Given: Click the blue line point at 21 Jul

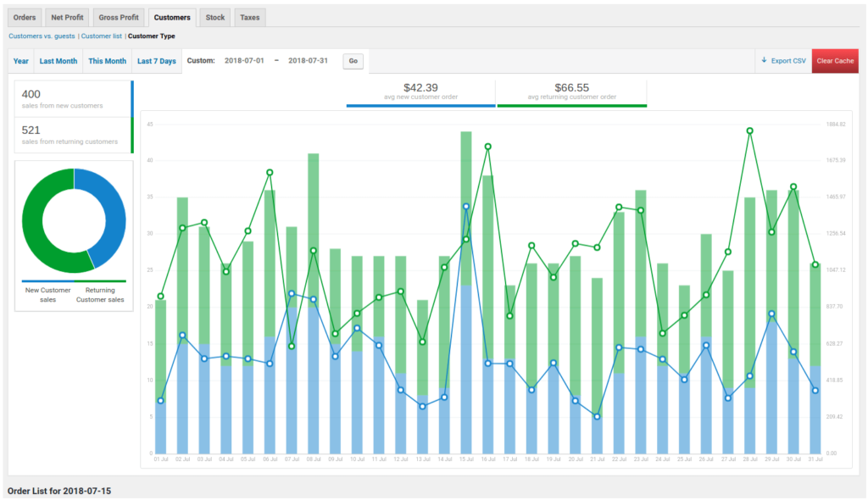Looking at the screenshot, I should (597, 416).
